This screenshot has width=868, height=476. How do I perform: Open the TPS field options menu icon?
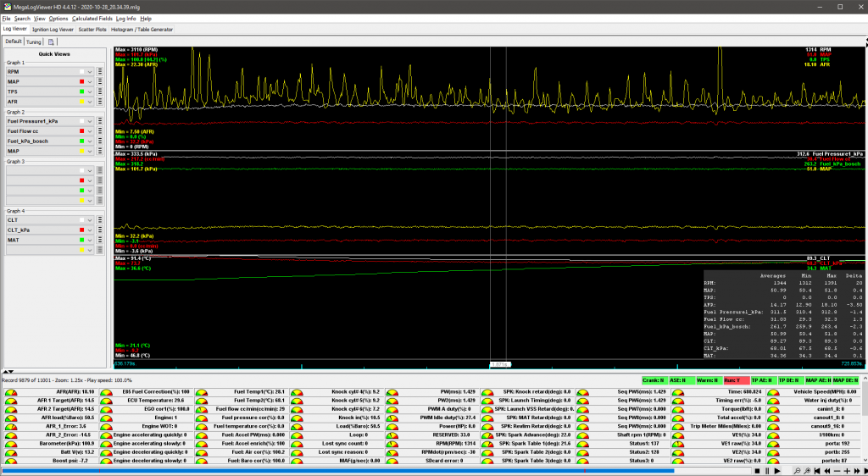point(100,91)
